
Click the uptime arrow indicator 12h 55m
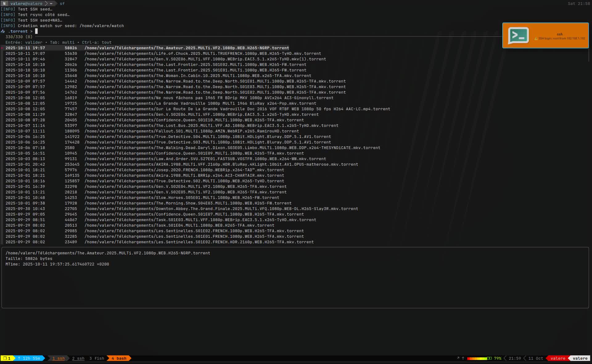click(x=29, y=358)
